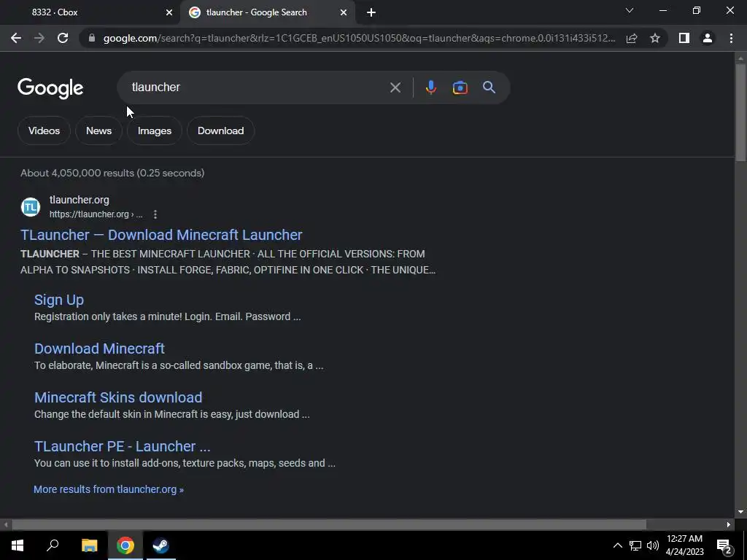Viewport: 747px width, 560px height.
Task: Click the TL favicon of tlauncher.org
Action: click(31, 207)
